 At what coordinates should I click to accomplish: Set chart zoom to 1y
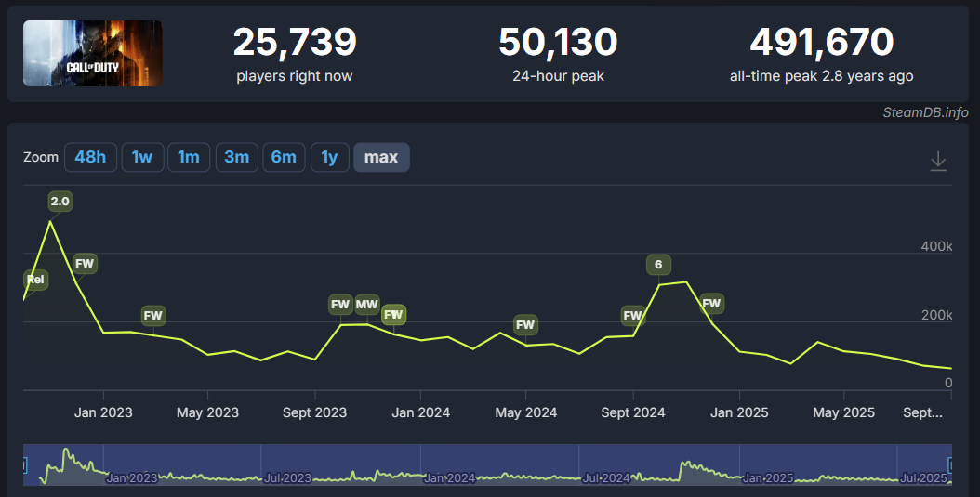(329, 157)
